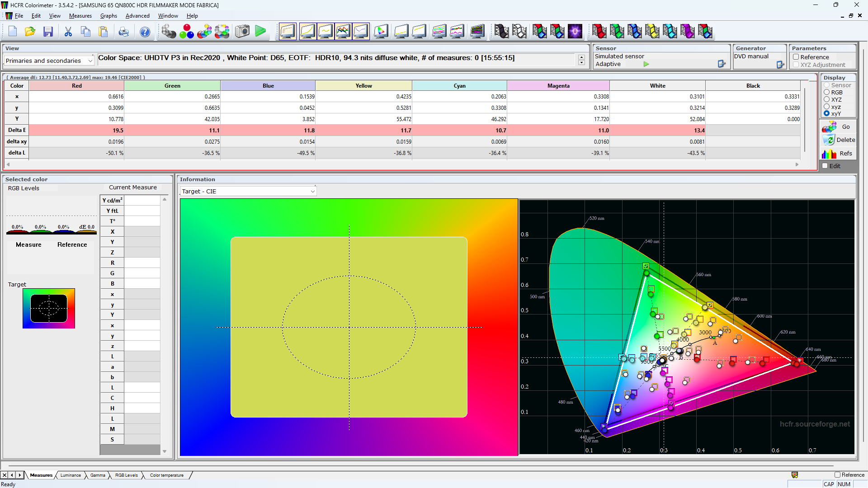Click the gray scale spheres measure icon
The height and width of the screenshot is (488, 868).
point(169,31)
